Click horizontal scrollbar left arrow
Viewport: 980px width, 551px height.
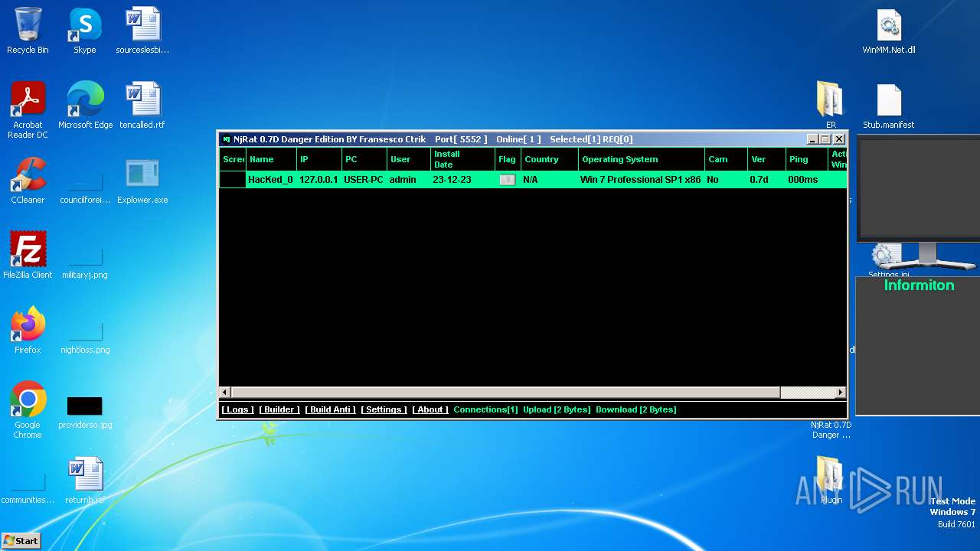pos(225,393)
